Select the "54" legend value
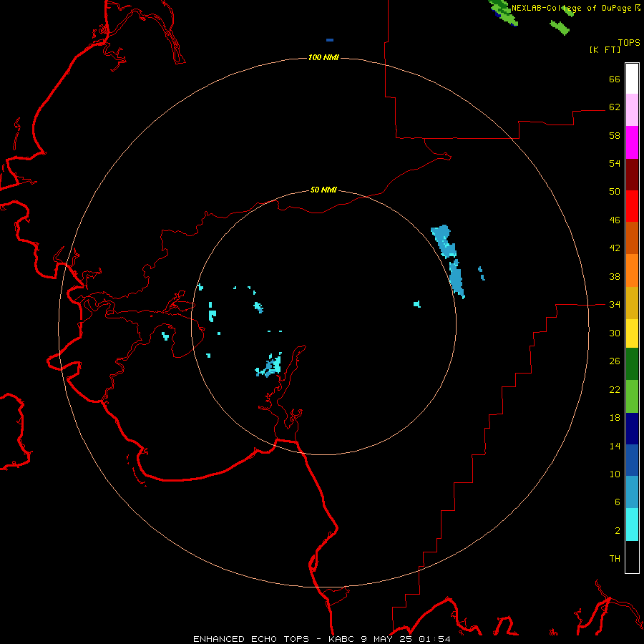Viewport: 644px width, 644px height. coord(615,163)
